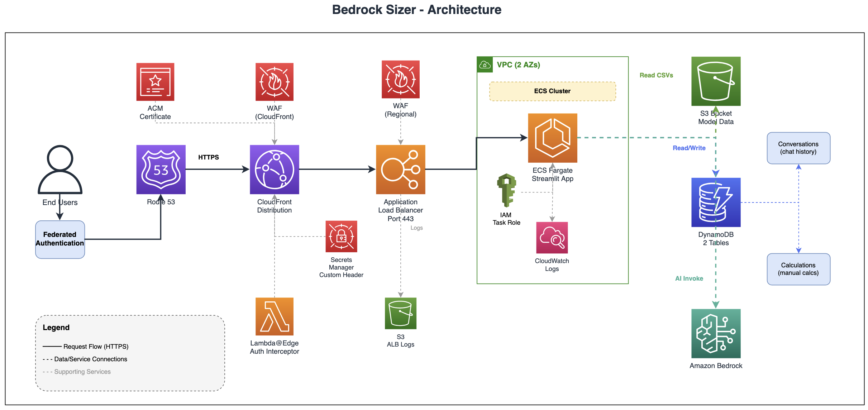The height and width of the screenshot is (410, 868).
Task: Select the Calculations (manual calcs) box
Action: [798, 269]
